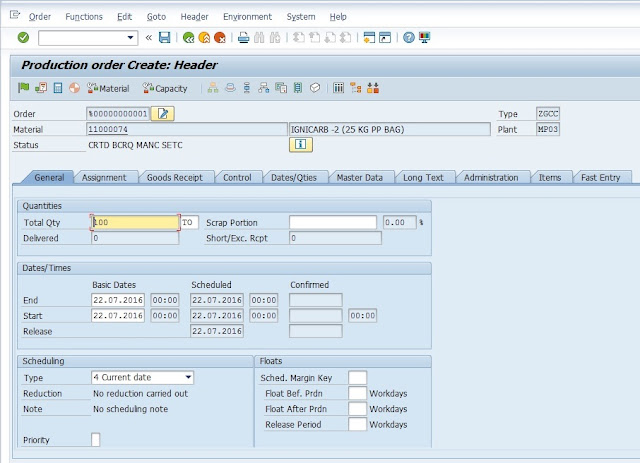Switch to the Fast Entry tab
The height and width of the screenshot is (463, 640).
point(600,178)
